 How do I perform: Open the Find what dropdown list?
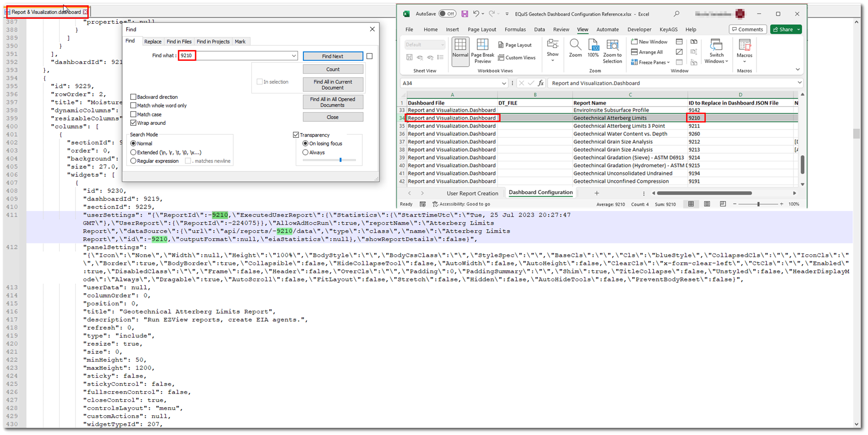pyautogui.click(x=294, y=55)
